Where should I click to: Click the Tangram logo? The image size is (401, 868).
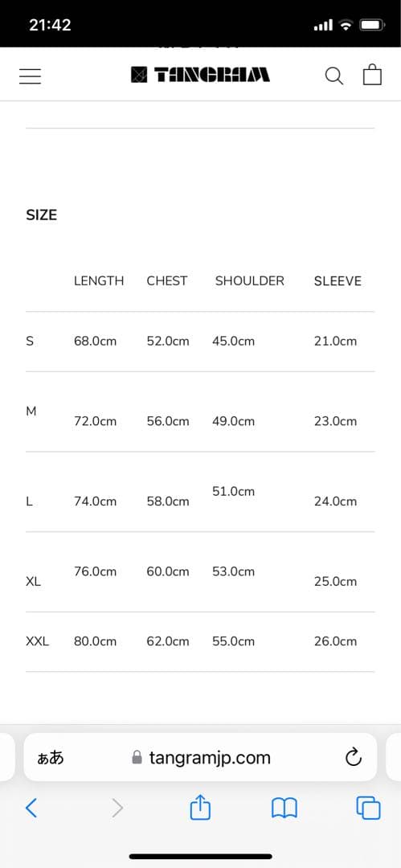pyautogui.click(x=201, y=75)
